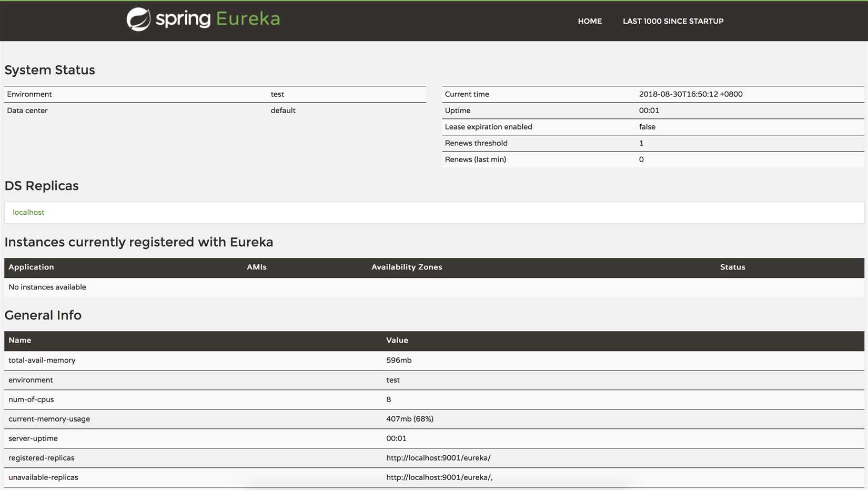The image size is (868, 490).
Task: Select the 'false' lease expiration value
Action: pos(647,127)
